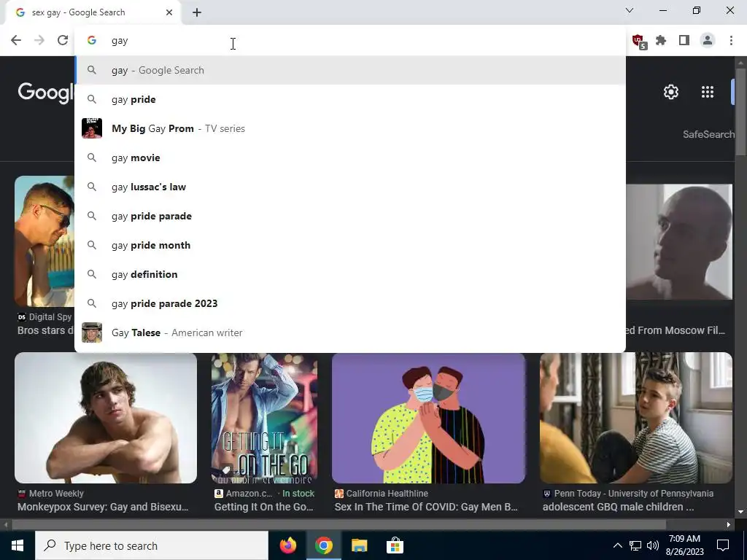Open the Penn Today image result
The height and width of the screenshot is (560, 747).
click(x=636, y=418)
